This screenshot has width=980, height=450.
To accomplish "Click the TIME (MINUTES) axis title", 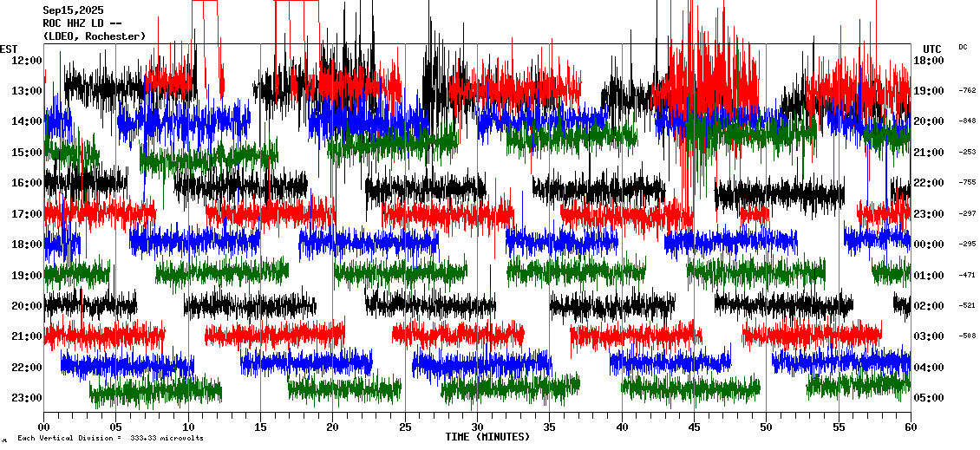I will click(487, 437).
